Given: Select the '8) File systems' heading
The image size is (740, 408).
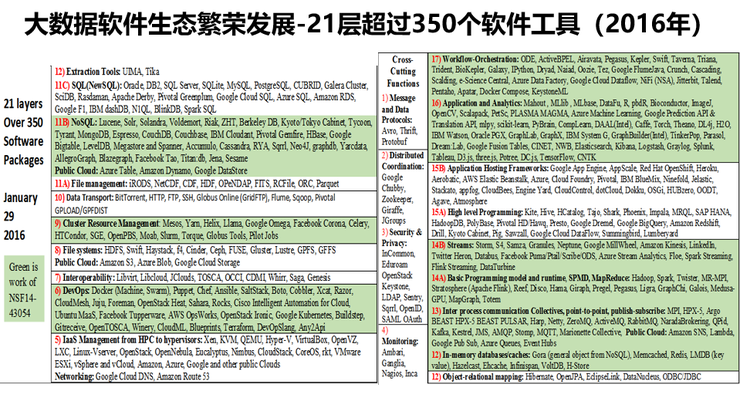Looking at the screenshot, I should [x=78, y=250].
